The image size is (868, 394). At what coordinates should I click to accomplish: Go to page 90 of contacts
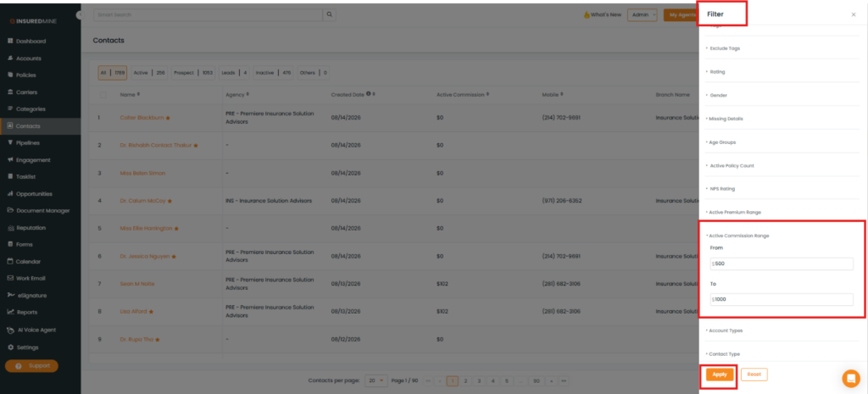tap(536, 380)
